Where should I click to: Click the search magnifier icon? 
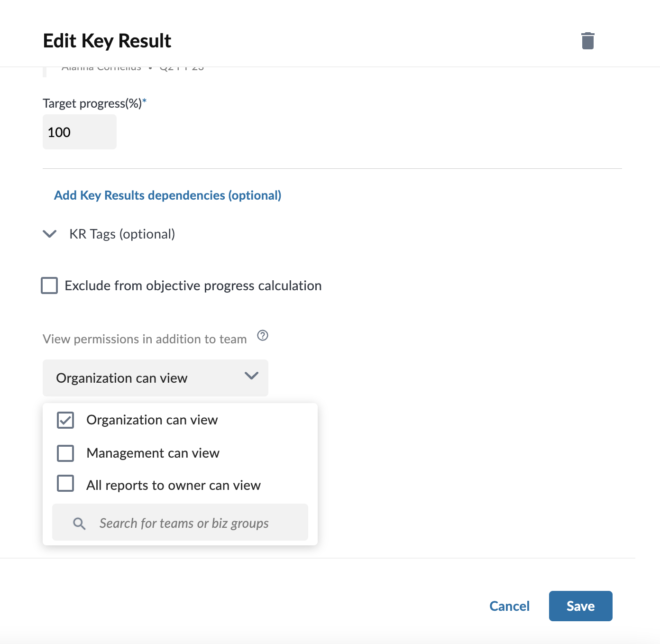pyautogui.click(x=79, y=524)
